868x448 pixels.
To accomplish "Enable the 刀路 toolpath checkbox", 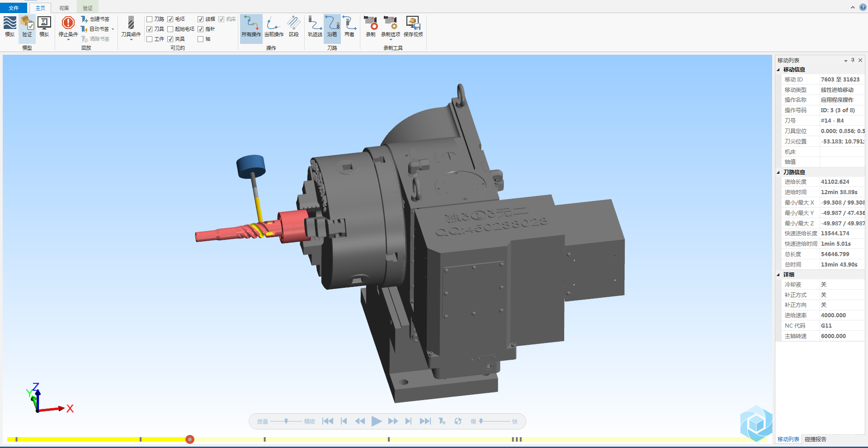I will coord(150,19).
